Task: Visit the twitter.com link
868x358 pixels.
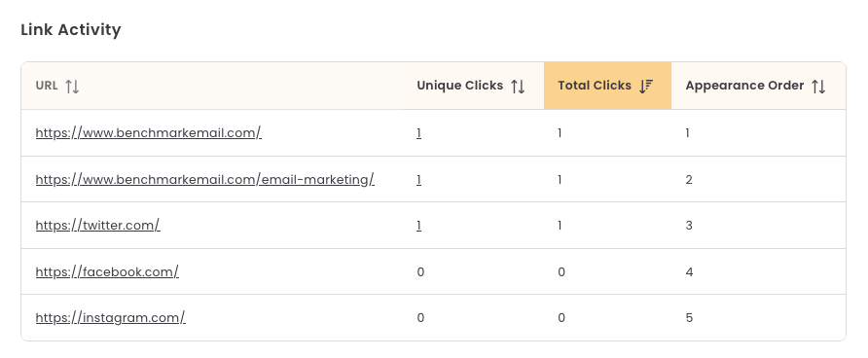Action: (x=98, y=225)
